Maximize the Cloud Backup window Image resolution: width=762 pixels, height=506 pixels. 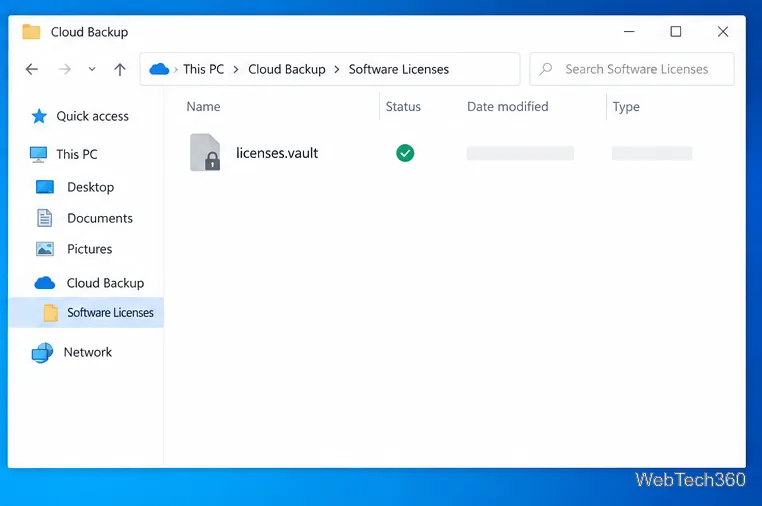pyautogui.click(x=675, y=32)
